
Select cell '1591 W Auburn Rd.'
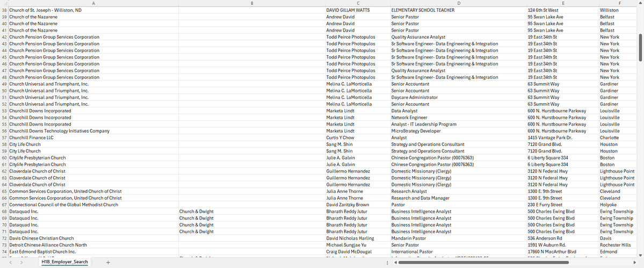coord(563,244)
